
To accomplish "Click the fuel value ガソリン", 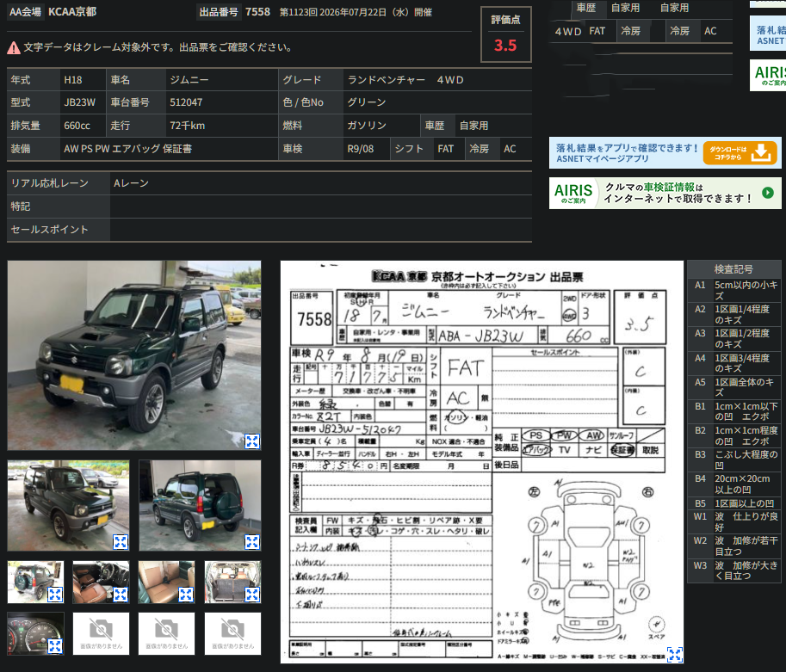I will [x=367, y=126].
